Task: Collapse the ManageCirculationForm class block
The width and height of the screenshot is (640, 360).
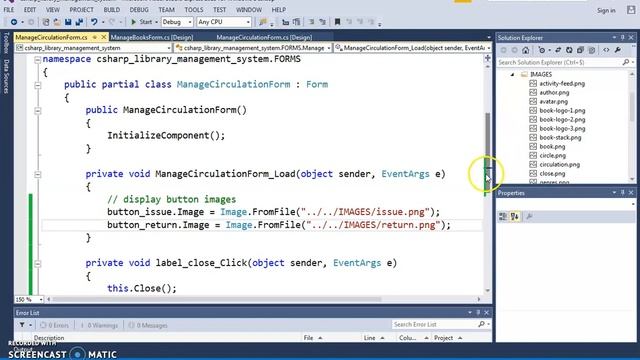Action: click(38, 85)
